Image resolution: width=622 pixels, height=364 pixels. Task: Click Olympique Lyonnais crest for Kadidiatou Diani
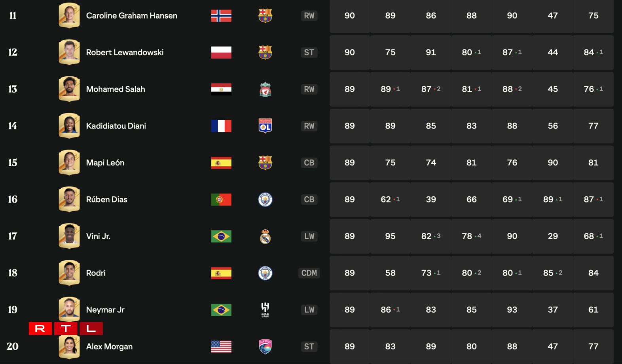265,126
